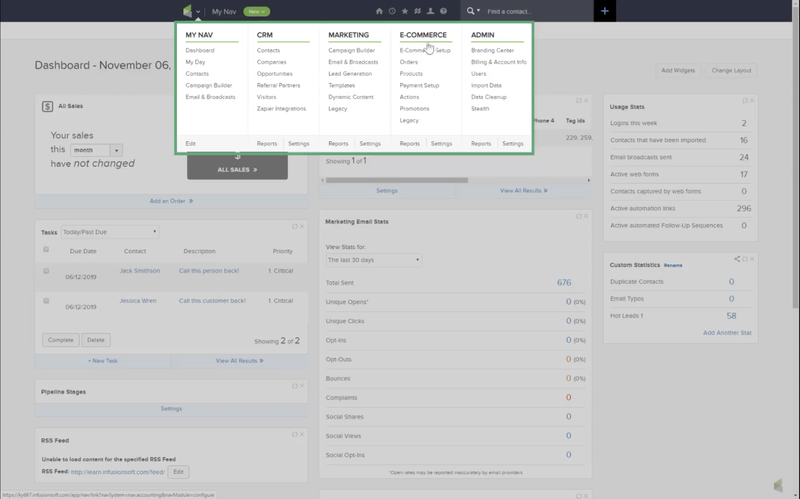Click the dollar icon in All Sales widget

pyautogui.click(x=47, y=106)
